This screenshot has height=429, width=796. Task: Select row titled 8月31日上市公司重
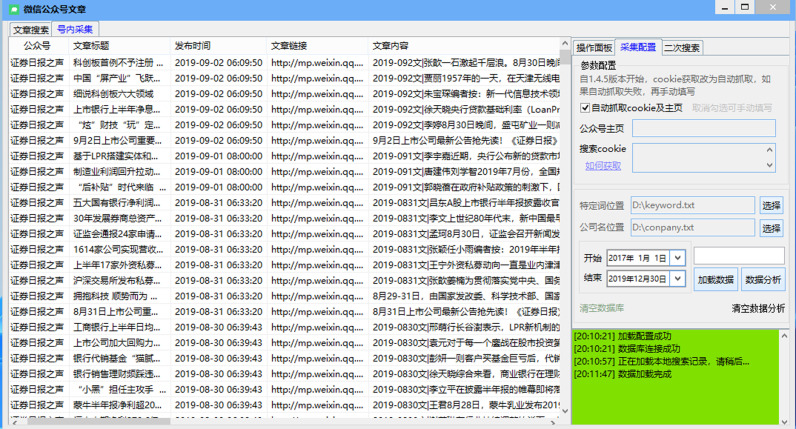[284, 311]
